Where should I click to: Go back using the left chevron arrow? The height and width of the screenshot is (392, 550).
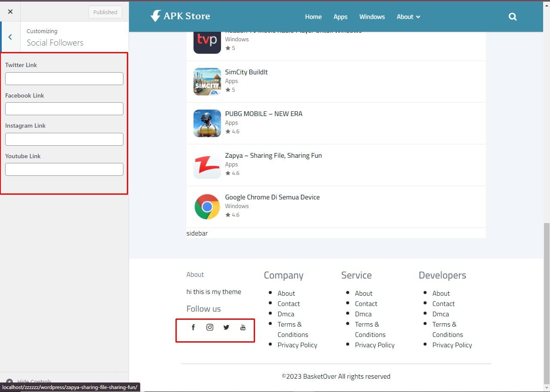click(x=10, y=37)
